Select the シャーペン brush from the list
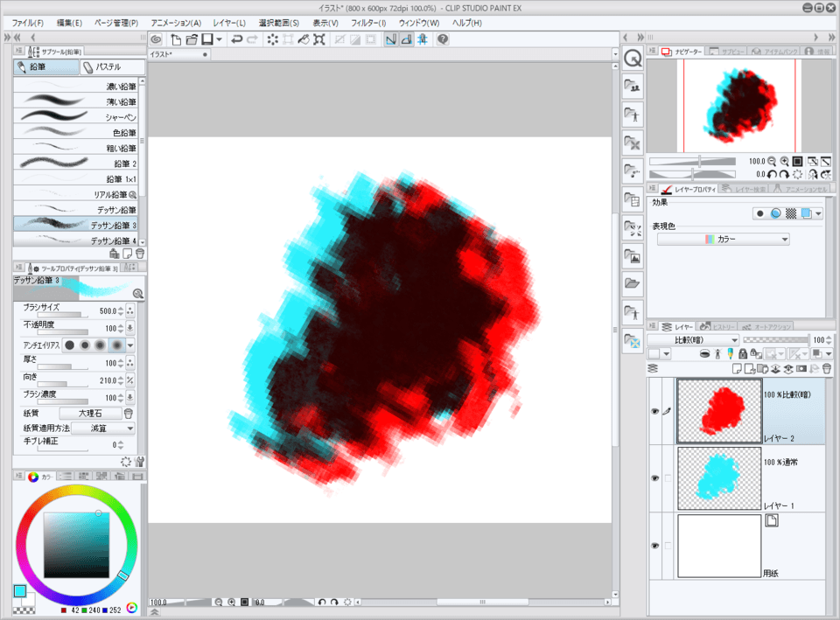The image size is (840, 620). click(79, 117)
